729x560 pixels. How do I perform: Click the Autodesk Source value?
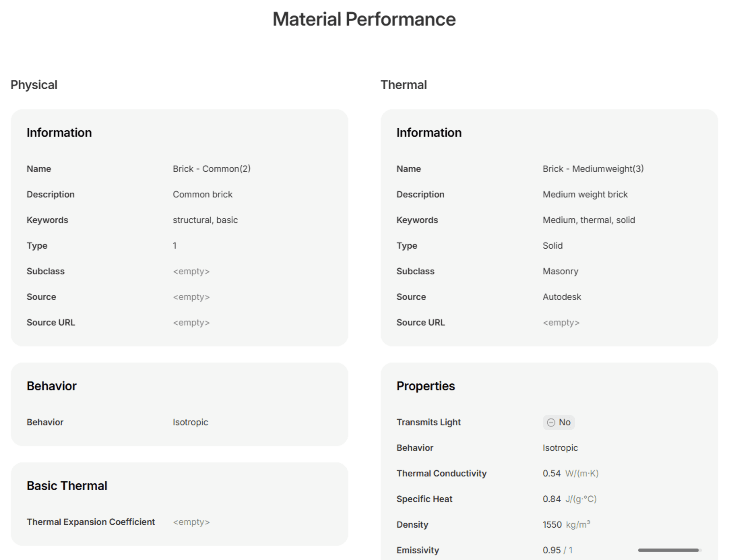point(562,297)
